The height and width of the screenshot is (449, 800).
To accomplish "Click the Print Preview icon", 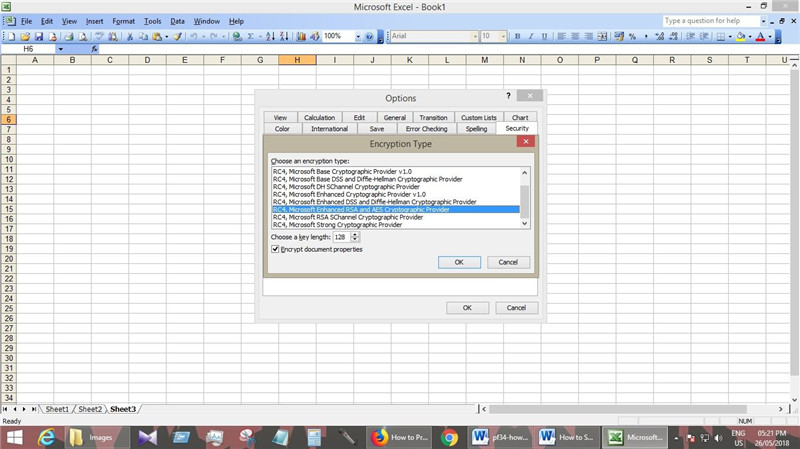I will 82,36.
